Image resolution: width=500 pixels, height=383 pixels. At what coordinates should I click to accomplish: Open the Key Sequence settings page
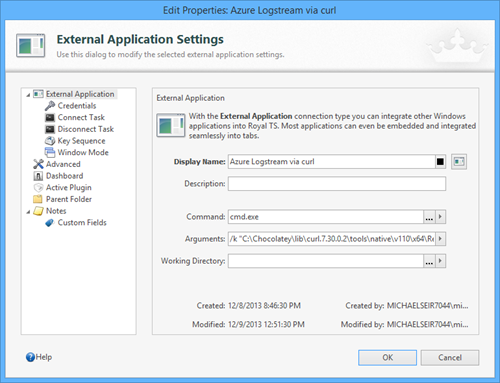(81, 141)
